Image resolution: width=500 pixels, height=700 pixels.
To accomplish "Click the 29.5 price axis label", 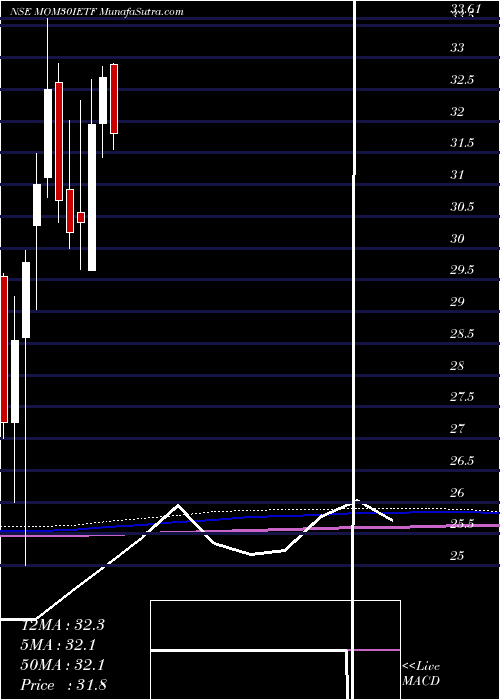I will coord(462,270).
